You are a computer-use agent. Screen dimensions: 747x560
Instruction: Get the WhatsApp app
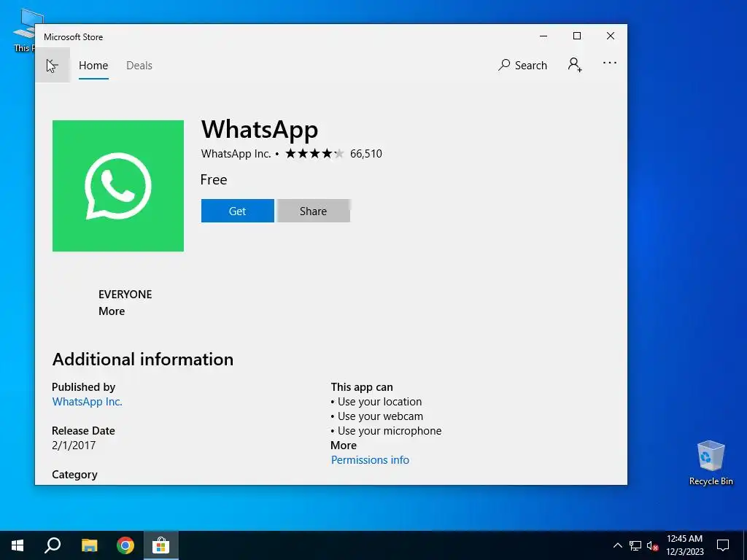pos(237,211)
